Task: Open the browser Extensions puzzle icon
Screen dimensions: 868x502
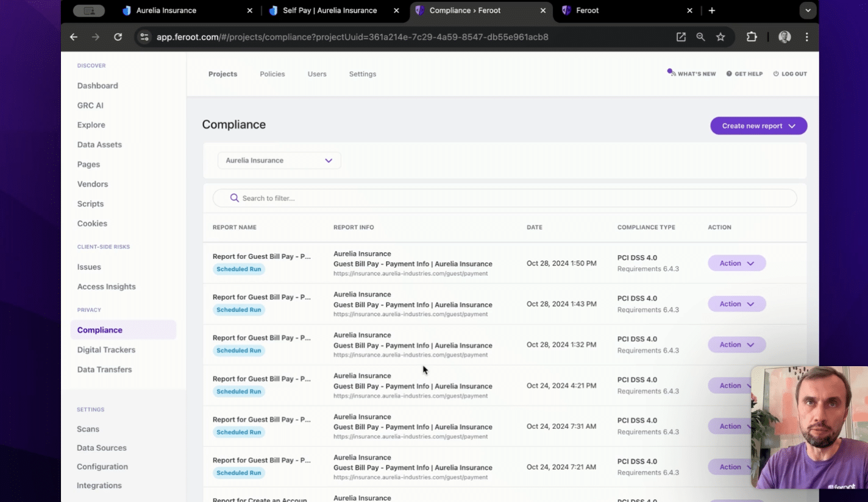Action: point(752,37)
